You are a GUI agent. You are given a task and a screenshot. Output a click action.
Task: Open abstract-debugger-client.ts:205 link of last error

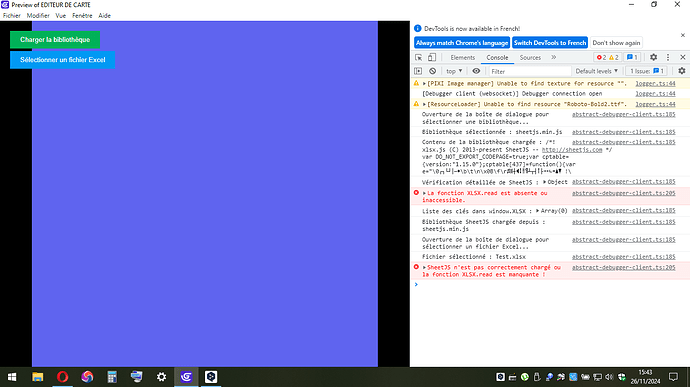(x=624, y=267)
